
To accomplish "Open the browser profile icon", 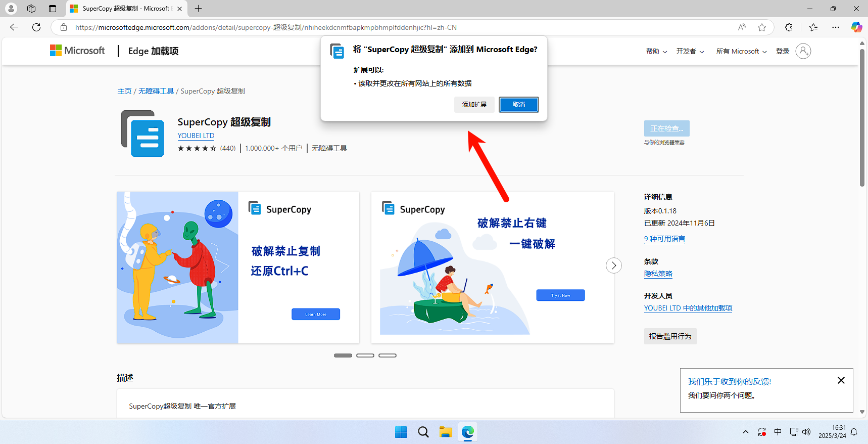I will [11, 9].
